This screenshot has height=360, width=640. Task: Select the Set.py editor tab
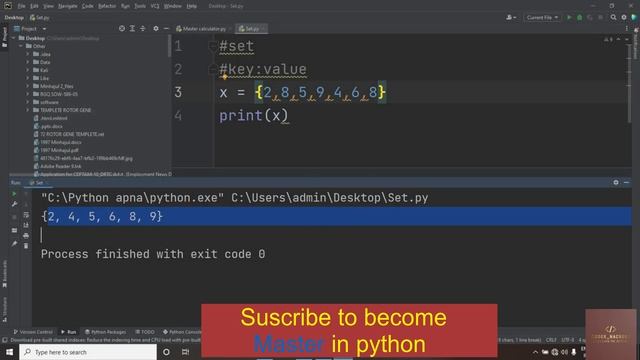(x=251, y=29)
